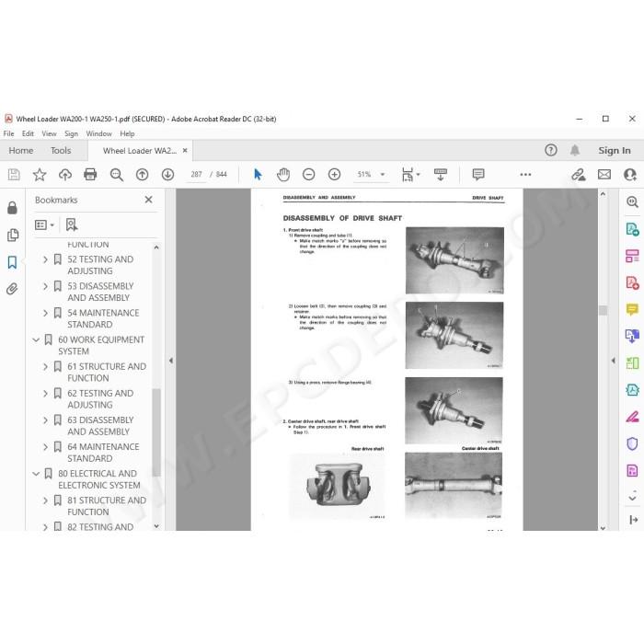This screenshot has height=644, width=644.
Task: Collapse 60 Work Equipment System bookmark
Action: pos(36,339)
